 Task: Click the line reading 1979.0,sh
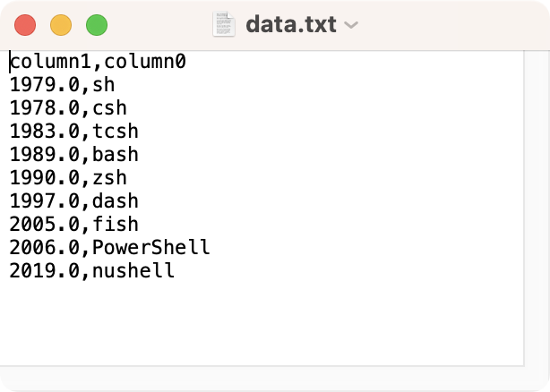[x=62, y=86]
